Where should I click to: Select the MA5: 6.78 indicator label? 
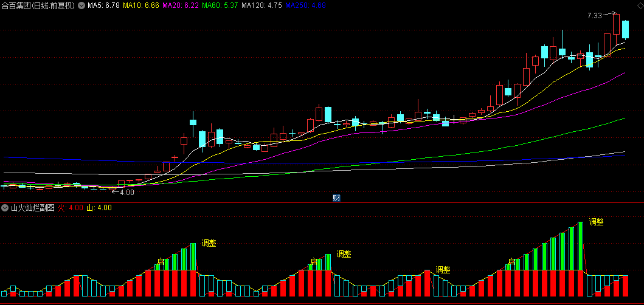(103, 5)
